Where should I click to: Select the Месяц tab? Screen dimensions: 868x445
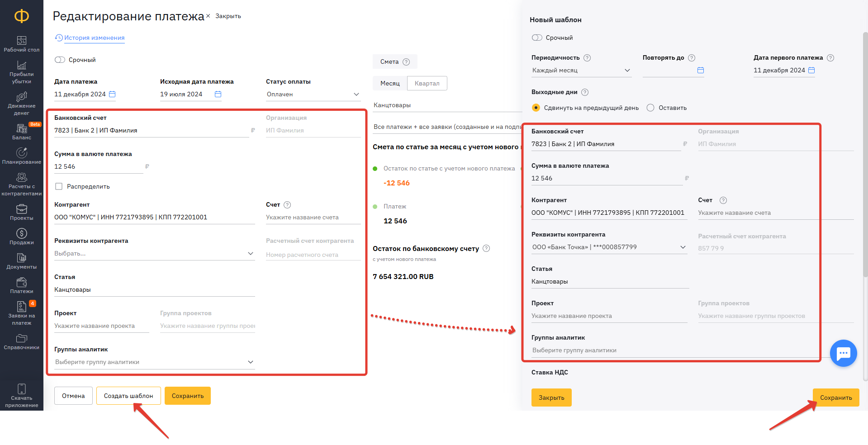(389, 83)
